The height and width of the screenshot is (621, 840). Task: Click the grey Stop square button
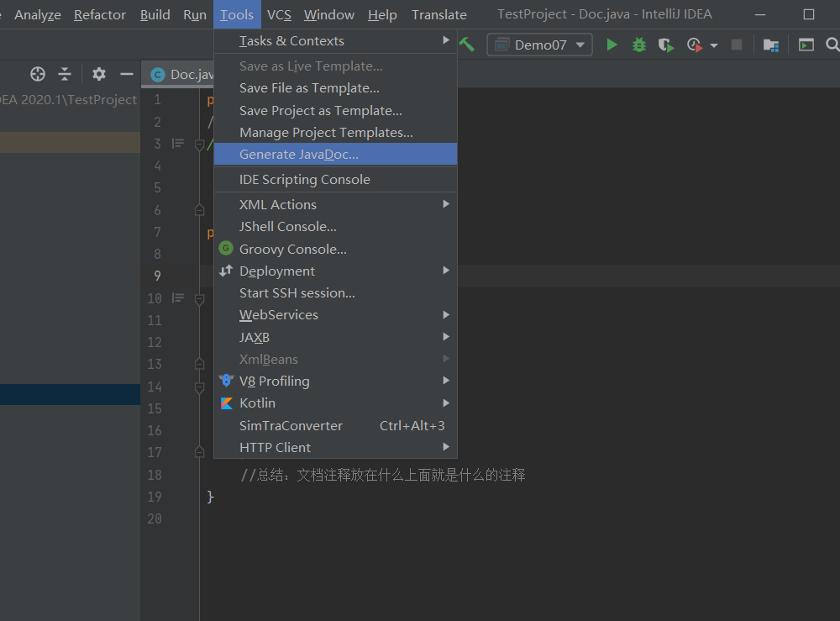(x=737, y=45)
